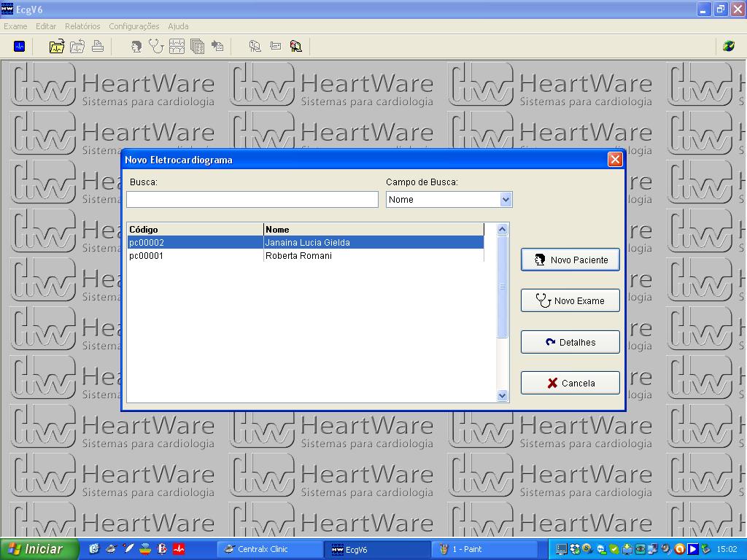
Task: Click the small card label toolbar icon
Action: tap(275, 46)
